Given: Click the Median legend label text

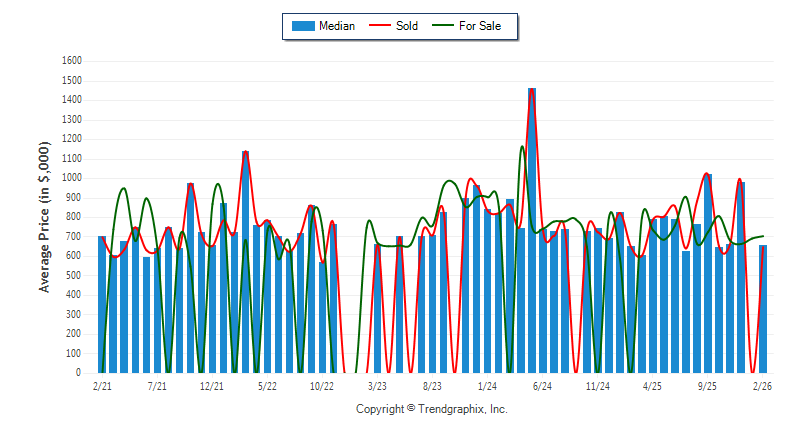Looking at the screenshot, I should (x=336, y=26).
